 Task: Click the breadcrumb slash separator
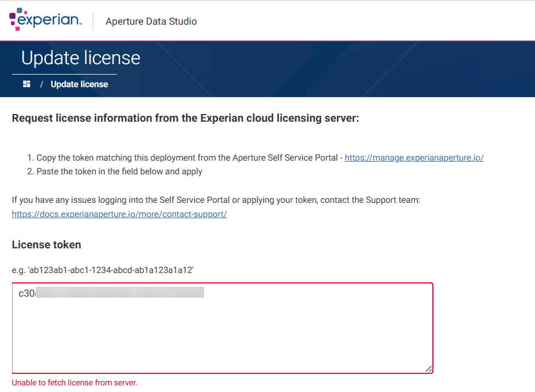41,84
